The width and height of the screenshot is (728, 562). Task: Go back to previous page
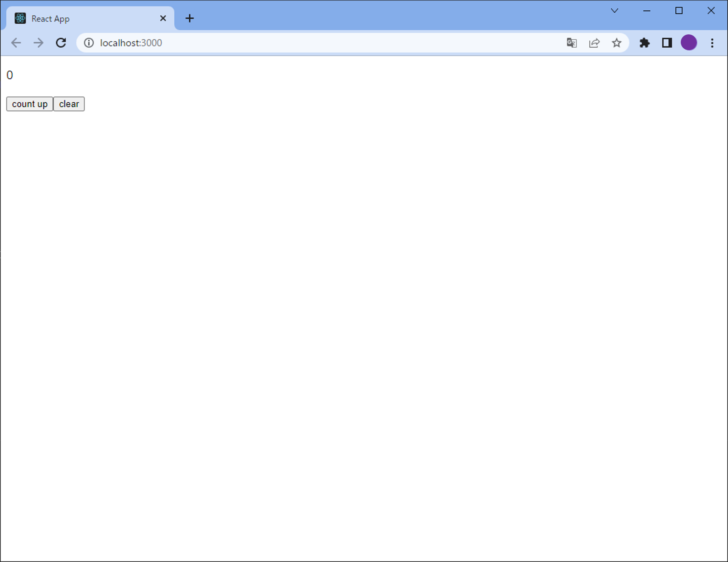tap(16, 43)
